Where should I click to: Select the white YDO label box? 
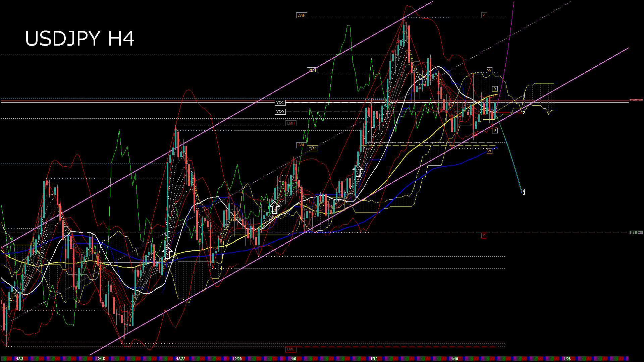click(x=280, y=112)
